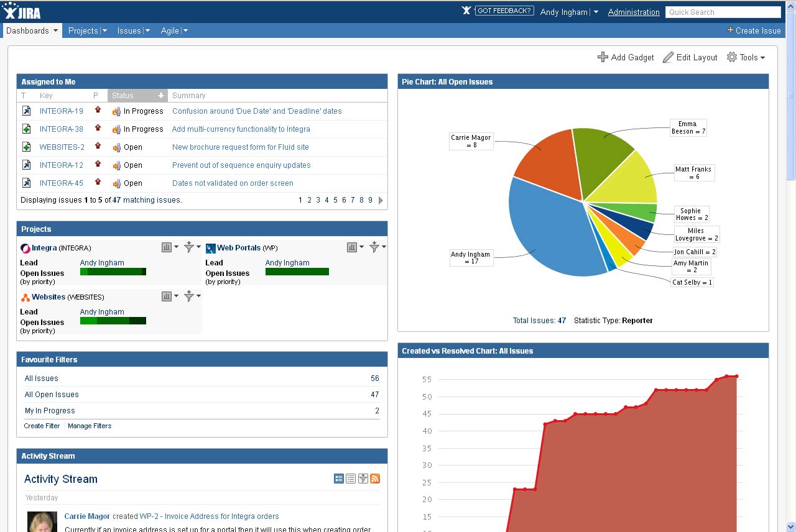The height and width of the screenshot is (532, 796).
Task: Click the RSS feed icon in Activity Stream
Action: click(375, 479)
